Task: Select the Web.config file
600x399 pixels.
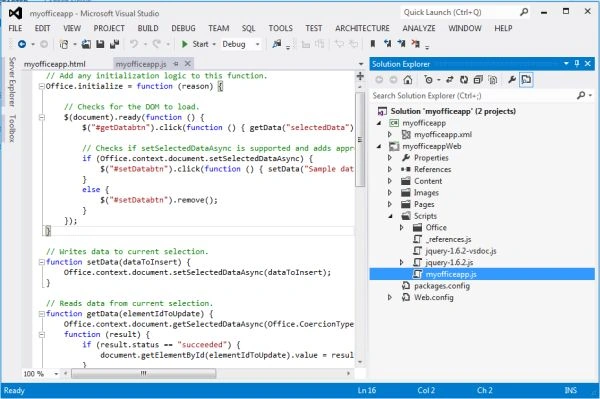Action: 434,297
